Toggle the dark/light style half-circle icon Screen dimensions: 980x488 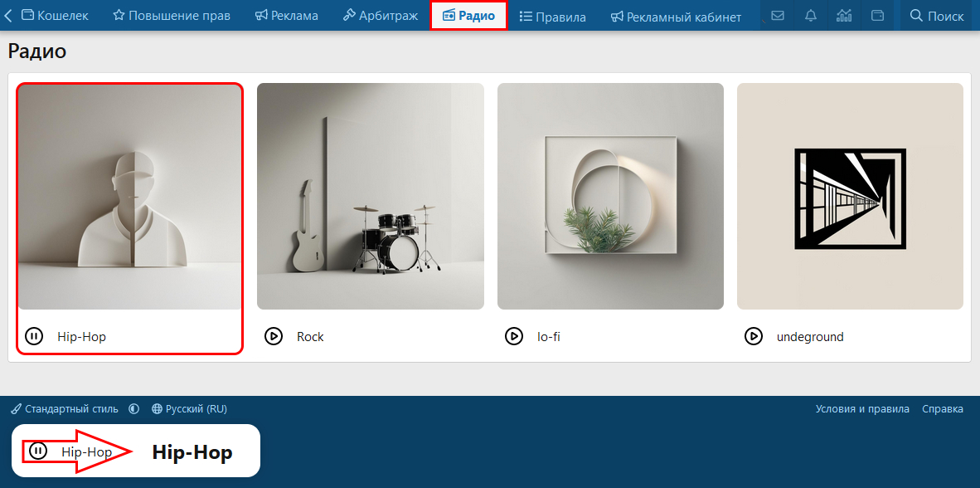133,409
